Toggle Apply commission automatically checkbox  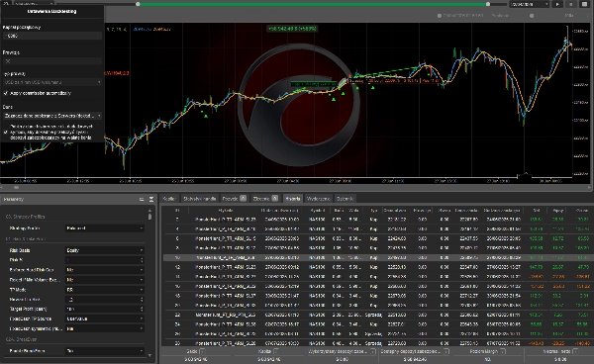click(6, 93)
